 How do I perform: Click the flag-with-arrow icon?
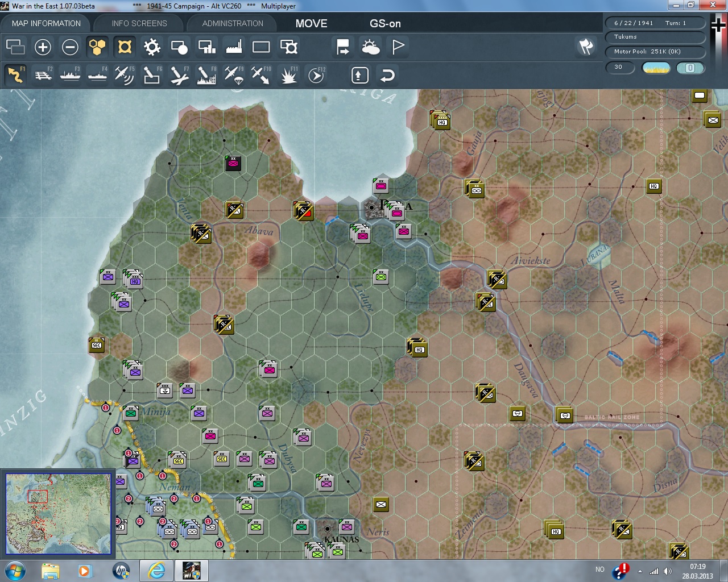click(343, 47)
